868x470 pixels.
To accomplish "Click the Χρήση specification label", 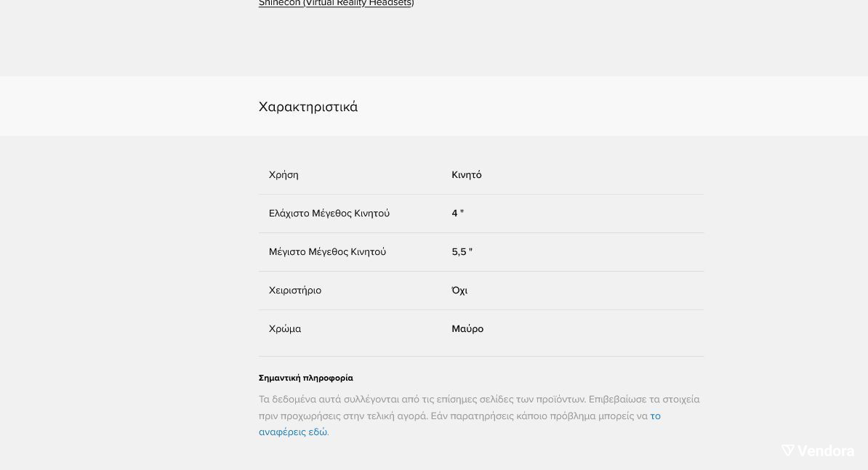I will click(284, 175).
